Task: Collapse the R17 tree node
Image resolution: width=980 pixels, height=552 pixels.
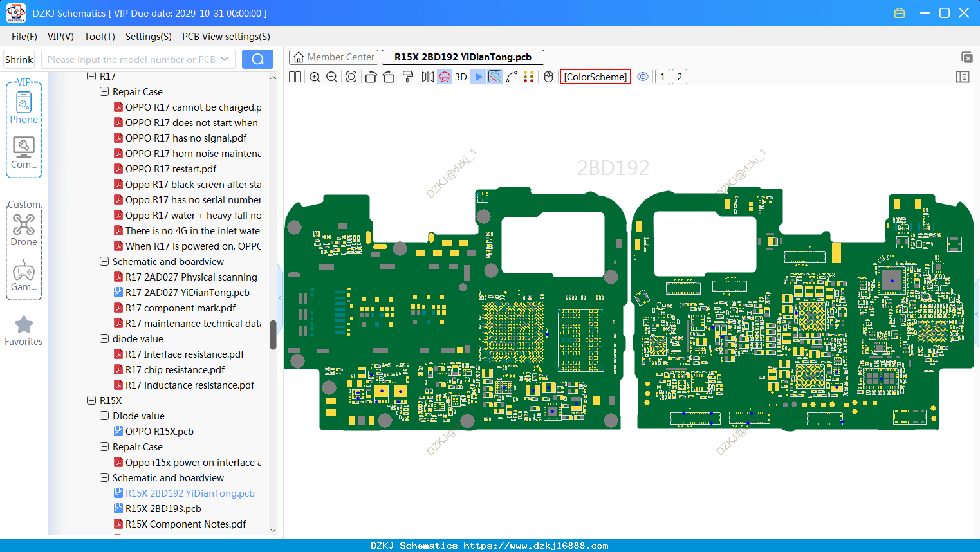Action: (91, 76)
